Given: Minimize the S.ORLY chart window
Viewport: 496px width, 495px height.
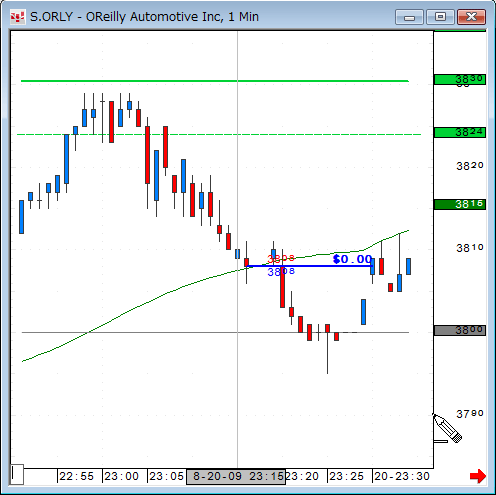Looking at the screenshot, I should [x=409, y=17].
